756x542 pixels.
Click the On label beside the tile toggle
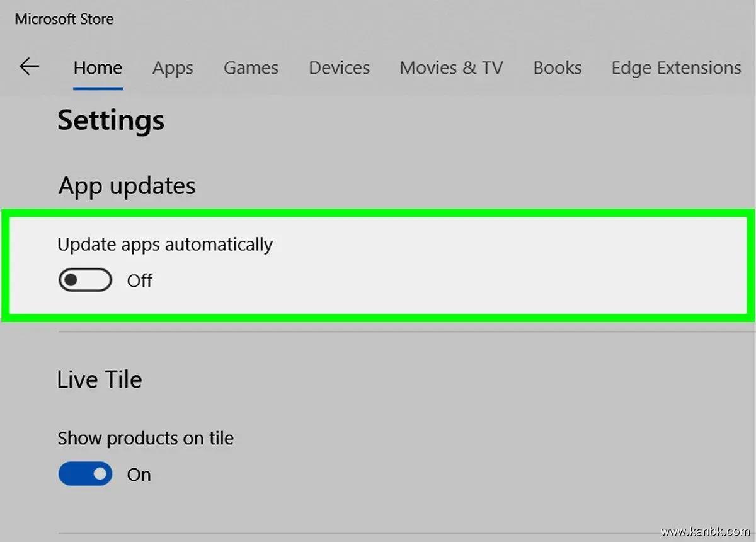click(139, 475)
